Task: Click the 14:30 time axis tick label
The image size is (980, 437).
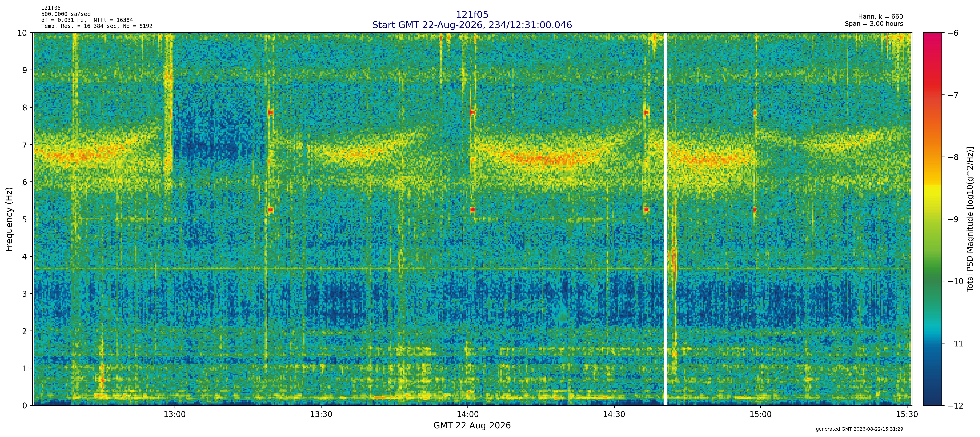Action: [614, 414]
